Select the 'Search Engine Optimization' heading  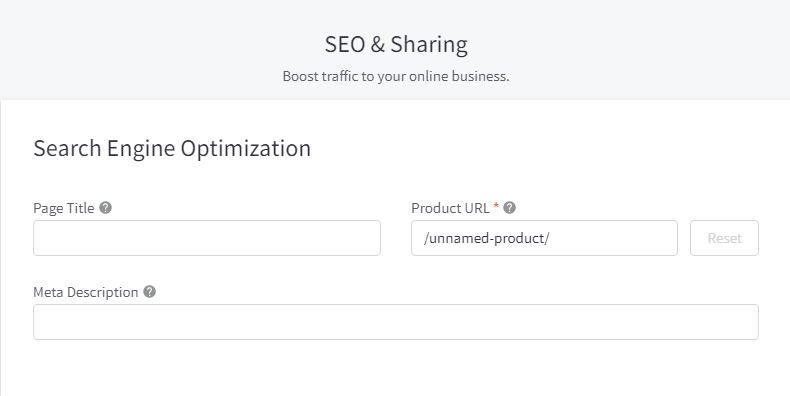click(x=172, y=149)
